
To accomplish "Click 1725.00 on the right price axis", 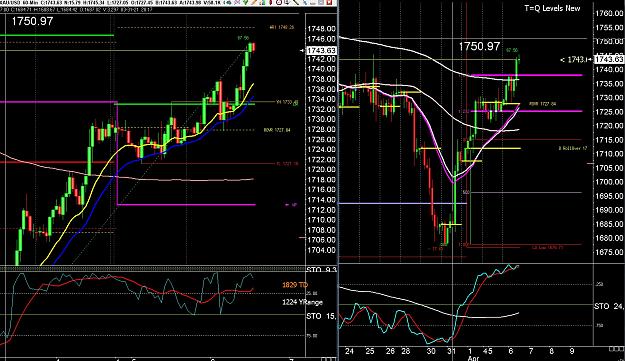I will 609,112.
